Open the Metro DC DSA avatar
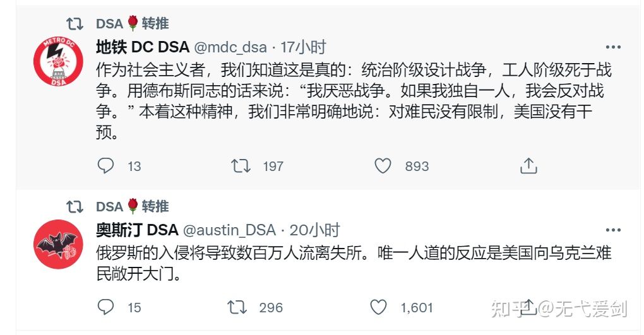This screenshot has width=644, height=335. [x=58, y=62]
